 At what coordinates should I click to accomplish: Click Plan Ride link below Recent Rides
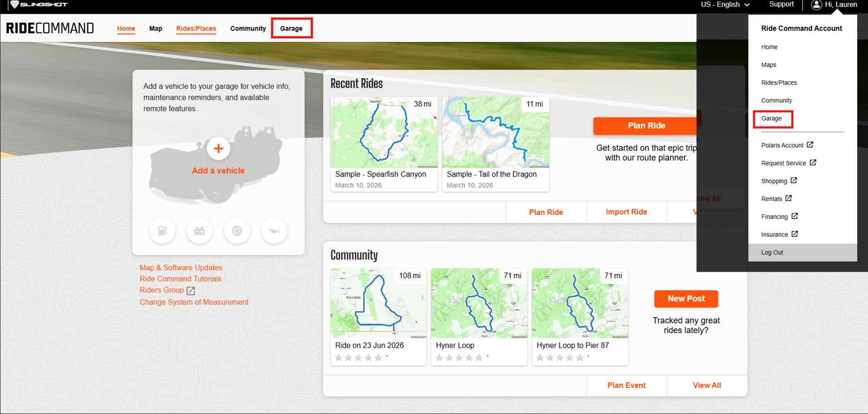tap(546, 212)
